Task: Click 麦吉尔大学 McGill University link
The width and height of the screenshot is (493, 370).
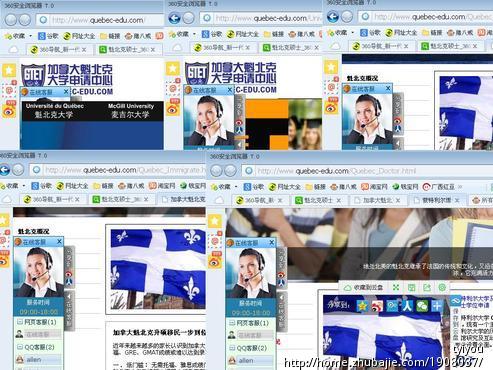Action: (x=131, y=111)
